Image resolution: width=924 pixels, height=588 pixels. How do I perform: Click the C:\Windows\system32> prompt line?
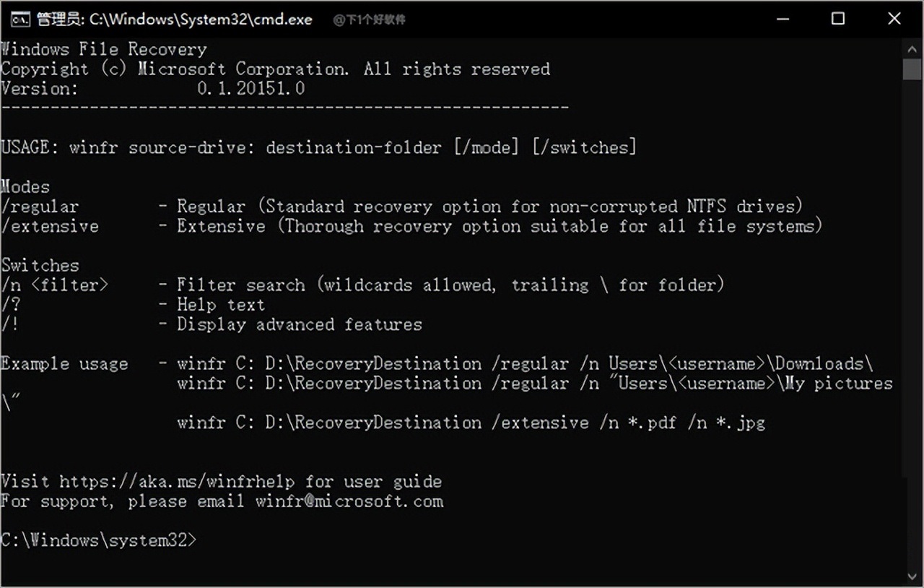(x=98, y=540)
